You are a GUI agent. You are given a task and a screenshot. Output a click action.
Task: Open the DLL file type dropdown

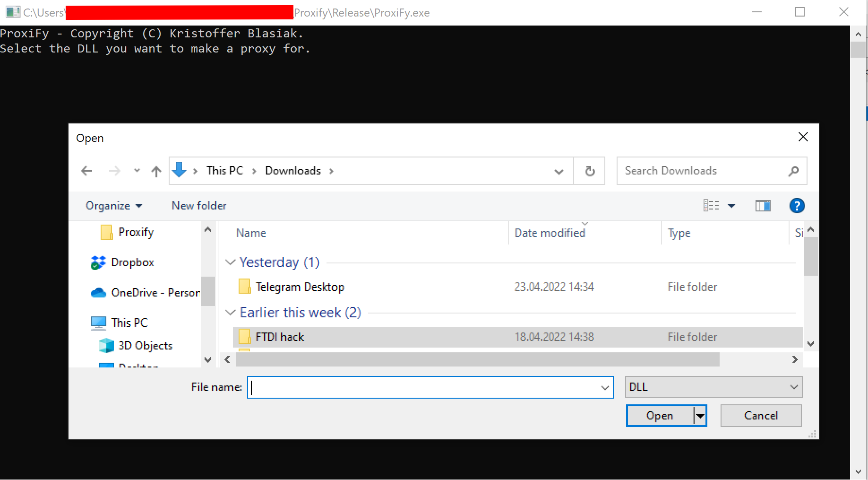713,387
